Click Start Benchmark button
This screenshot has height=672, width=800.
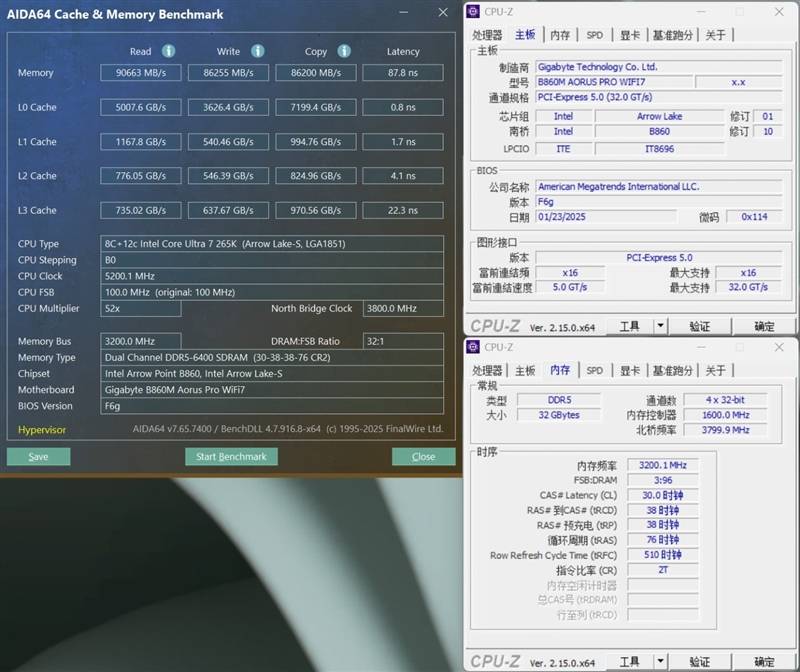pyautogui.click(x=231, y=457)
